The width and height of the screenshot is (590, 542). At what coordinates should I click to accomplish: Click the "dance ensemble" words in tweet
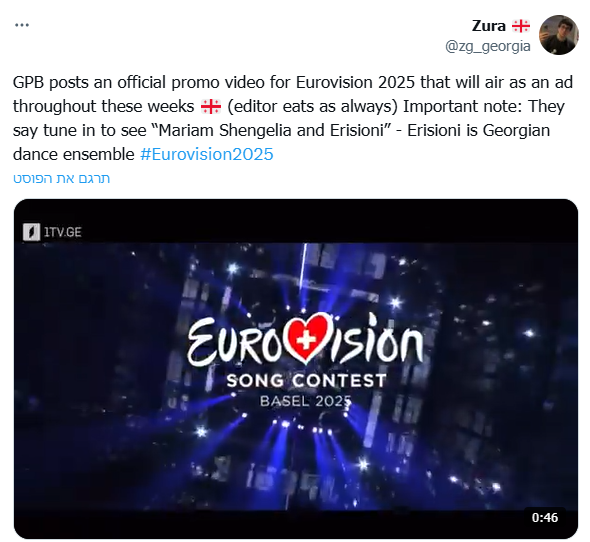[x=74, y=154]
